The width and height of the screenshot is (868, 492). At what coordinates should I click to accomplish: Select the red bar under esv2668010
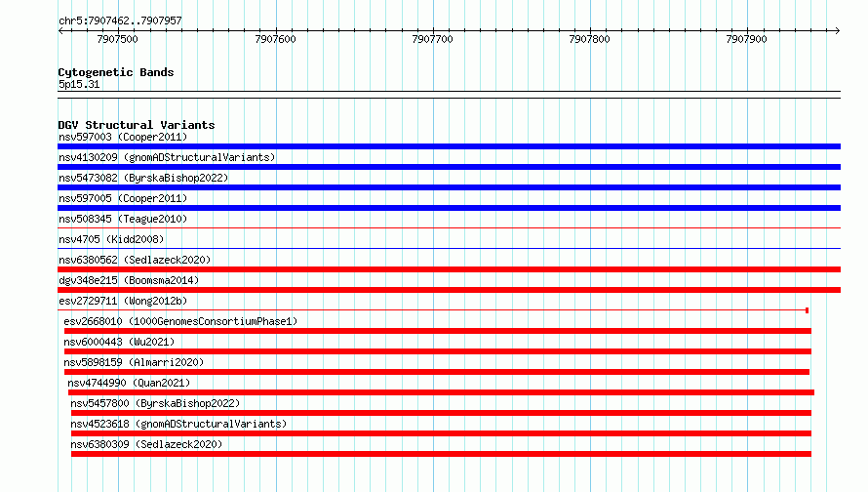[x=438, y=331]
